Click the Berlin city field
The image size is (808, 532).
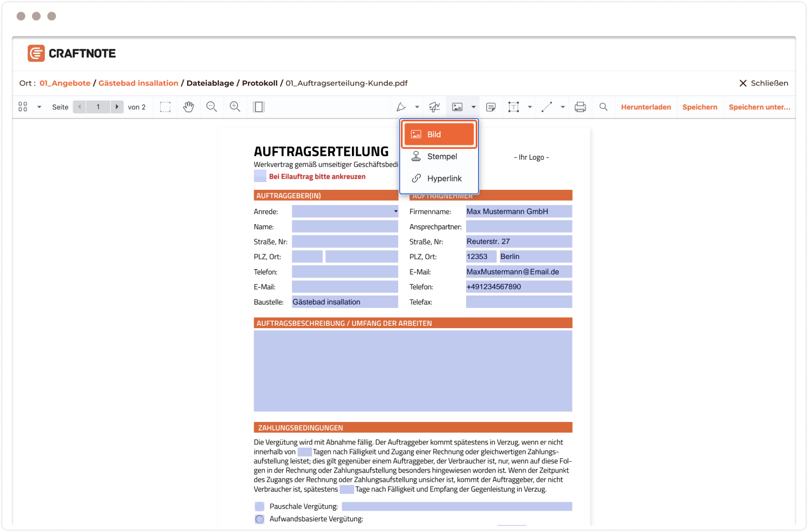tap(536, 256)
